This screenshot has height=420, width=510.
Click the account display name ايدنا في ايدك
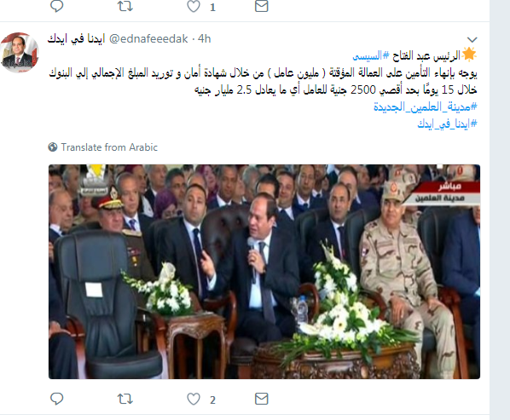pos(77,38)
